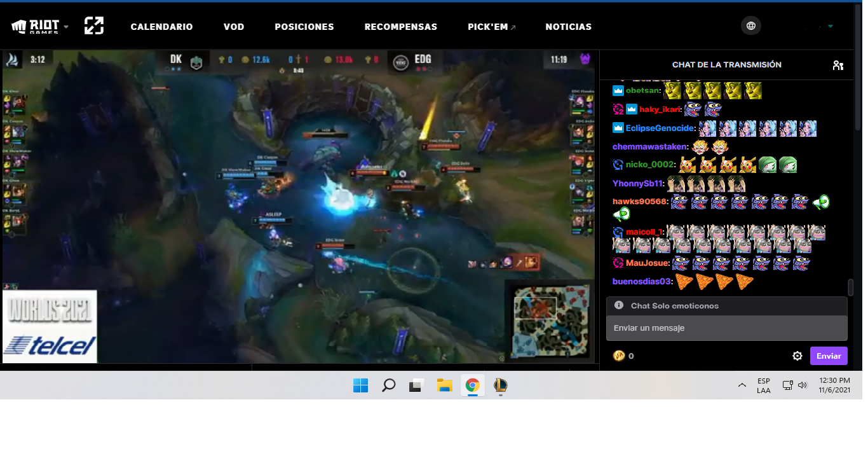Expand the account dropdown arrow
This screenshot has width=868, height=463.
pyautogui.click(x=831, y=27)
